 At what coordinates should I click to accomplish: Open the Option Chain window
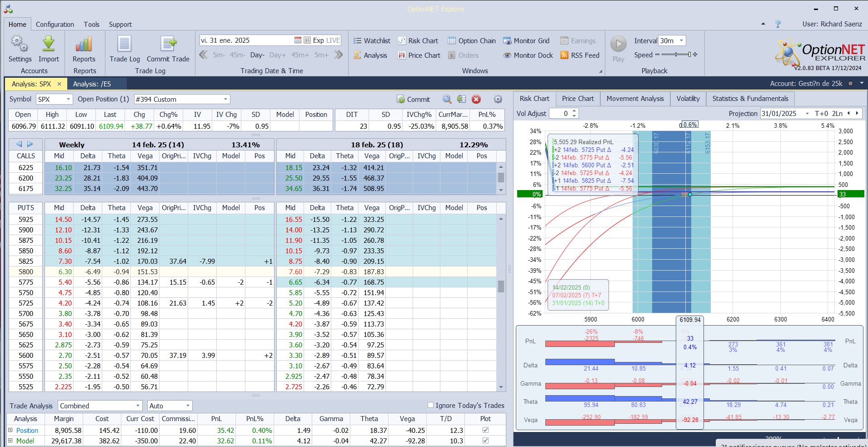pyautogui.click(x=471, y=41)
